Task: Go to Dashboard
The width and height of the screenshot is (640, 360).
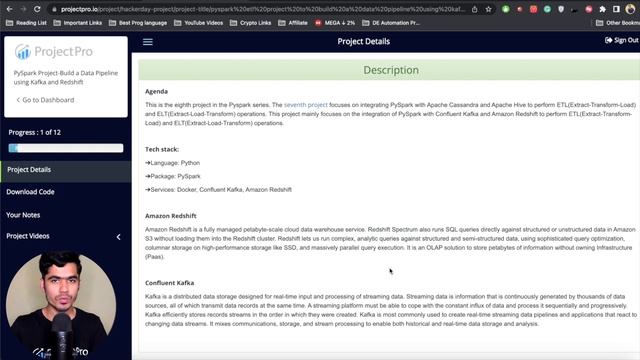Action: click(x=45, y=100)
